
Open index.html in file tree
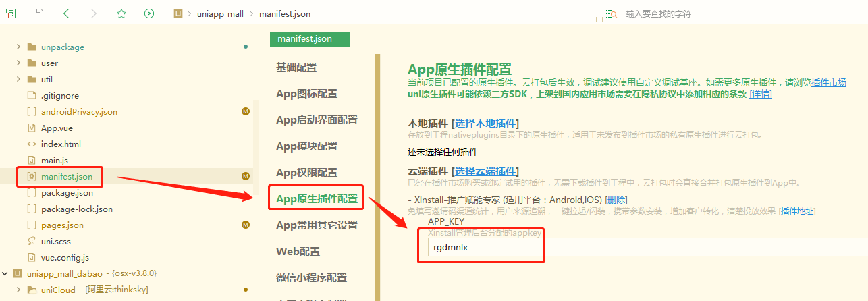coord(61,144)
